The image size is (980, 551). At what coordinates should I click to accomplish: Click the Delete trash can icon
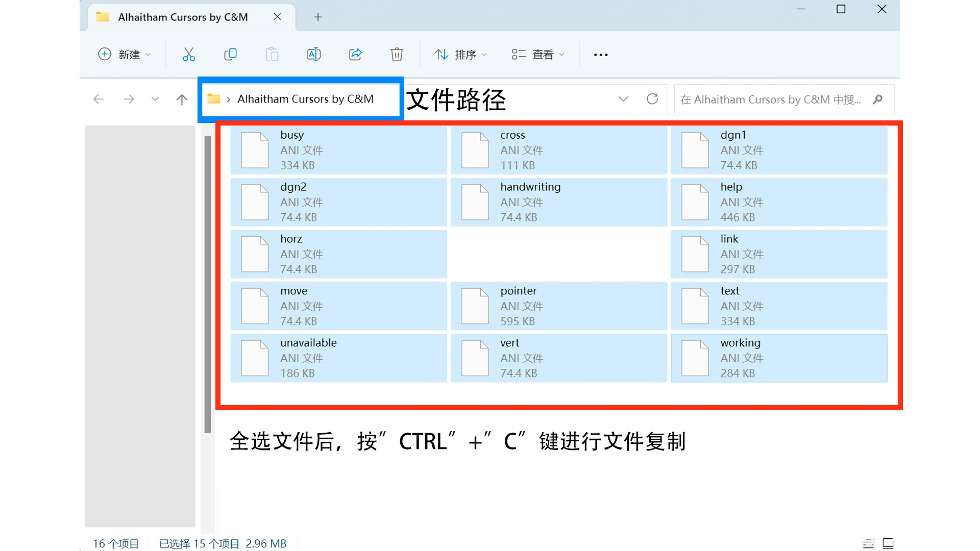click(x=397, y=55)
